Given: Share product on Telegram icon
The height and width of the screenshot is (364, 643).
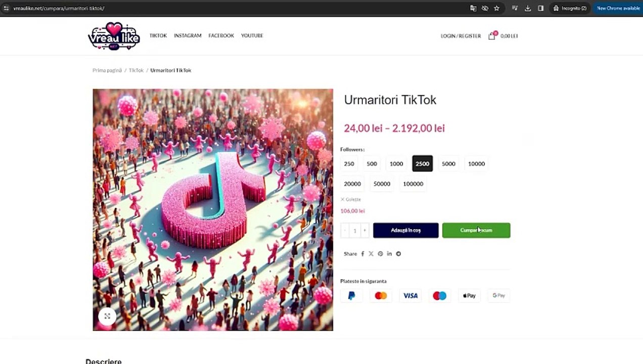Looking at the screenshot, I should coord(398,254).
